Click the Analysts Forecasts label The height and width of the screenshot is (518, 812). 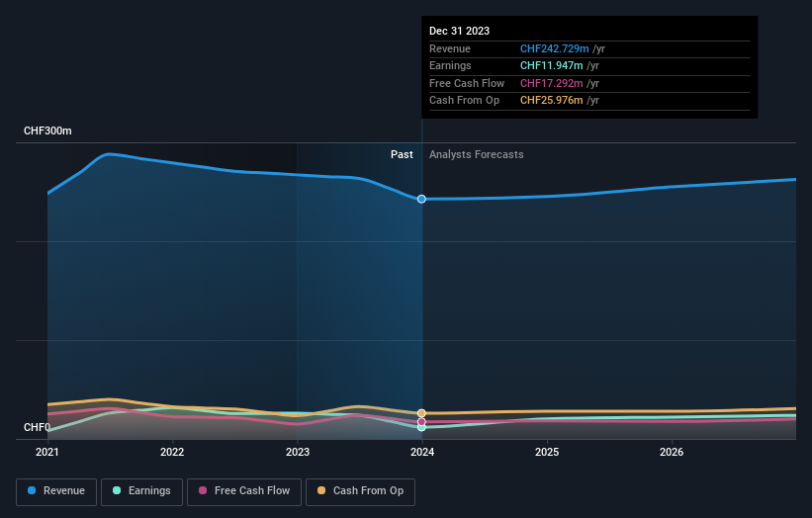pos(477,155)
